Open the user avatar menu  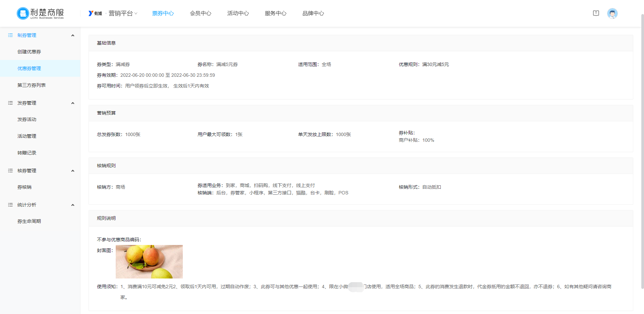point(612,13)
